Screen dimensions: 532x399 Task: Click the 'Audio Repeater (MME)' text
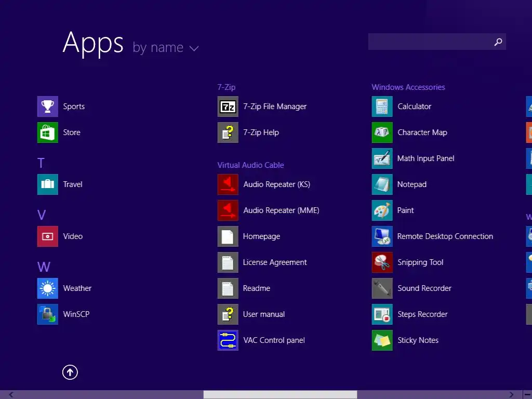(x=281, y=210)
